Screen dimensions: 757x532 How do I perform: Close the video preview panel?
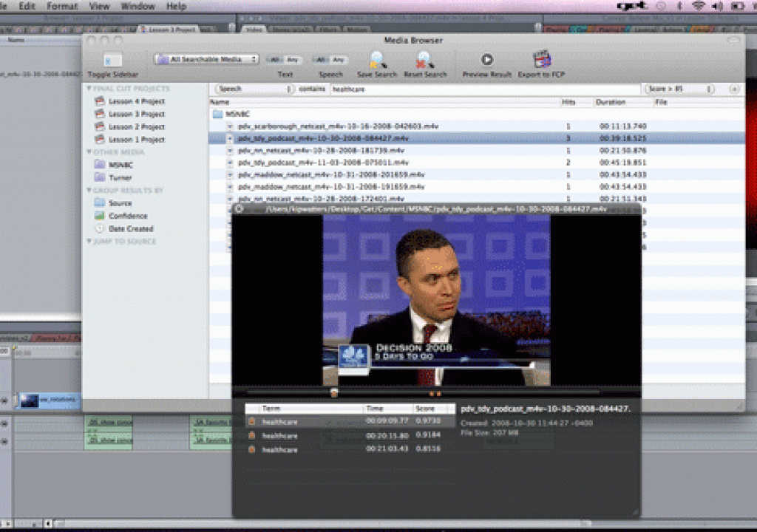pos(239,209)
